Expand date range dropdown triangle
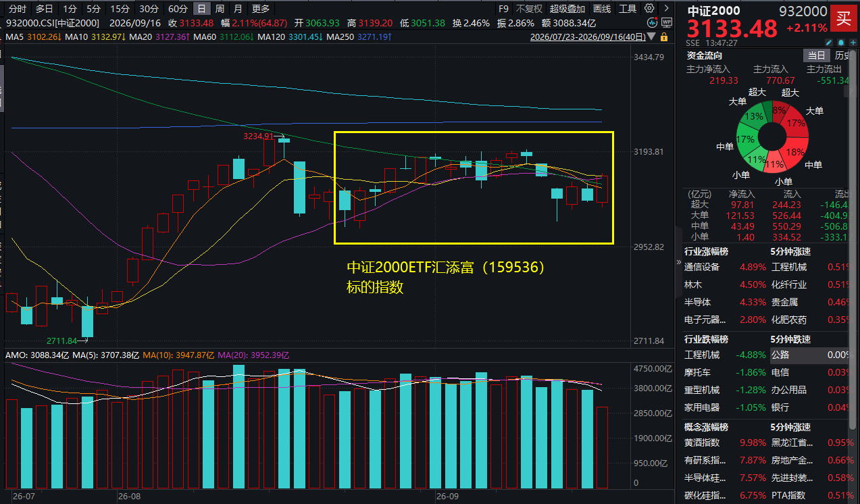860x504 pixels. click(651, 36)
